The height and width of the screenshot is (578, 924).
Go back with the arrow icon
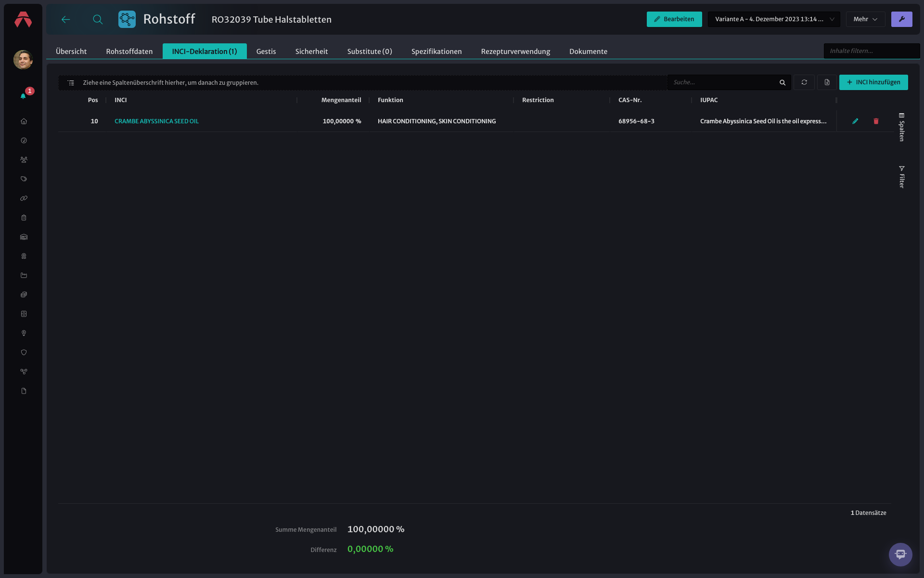coord(66,19)
